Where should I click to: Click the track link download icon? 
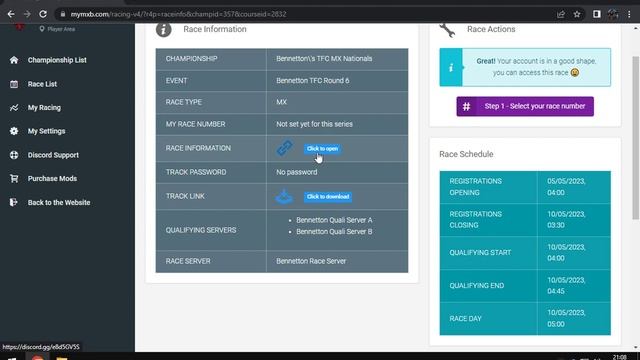[x=284, y=196]
